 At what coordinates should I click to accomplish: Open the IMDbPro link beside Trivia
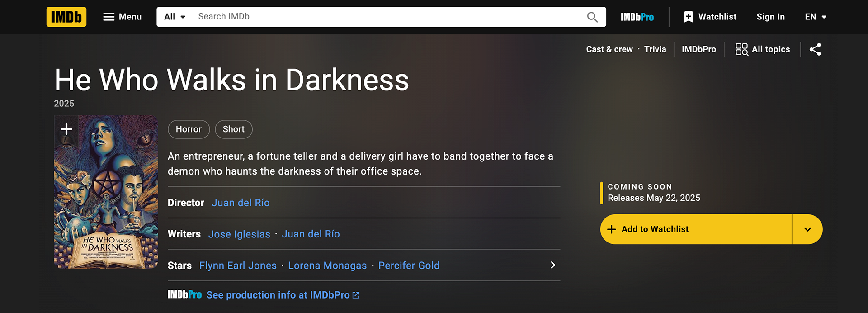click(699, 49)
